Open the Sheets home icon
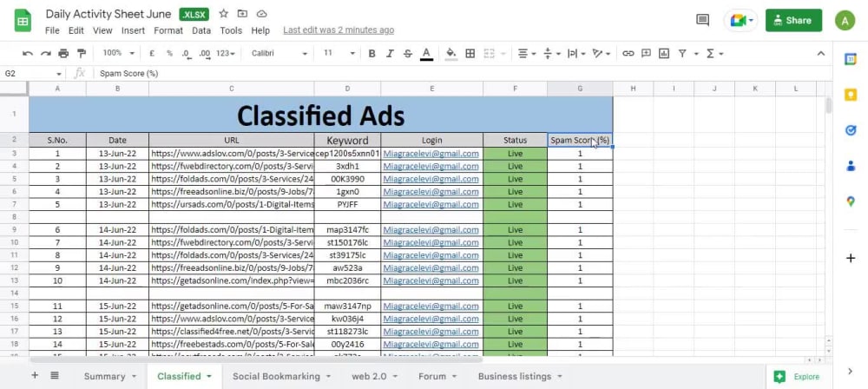Viewport: 868px width, 389px height. point(23,21)
